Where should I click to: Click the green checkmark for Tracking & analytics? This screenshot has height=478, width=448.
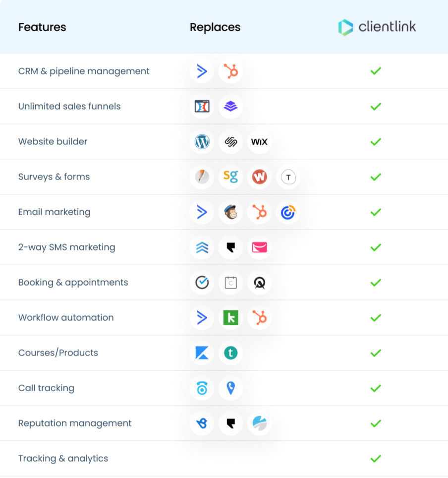[x=376, y=459]
